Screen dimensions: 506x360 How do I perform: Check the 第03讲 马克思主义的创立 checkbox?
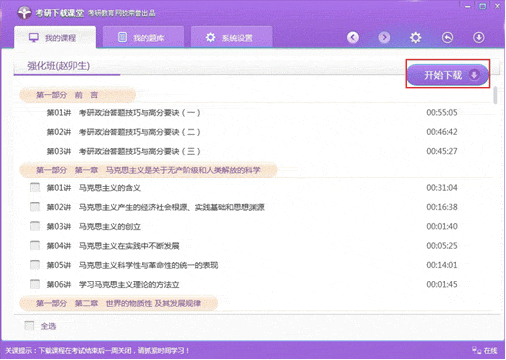(x=35, y=226)
